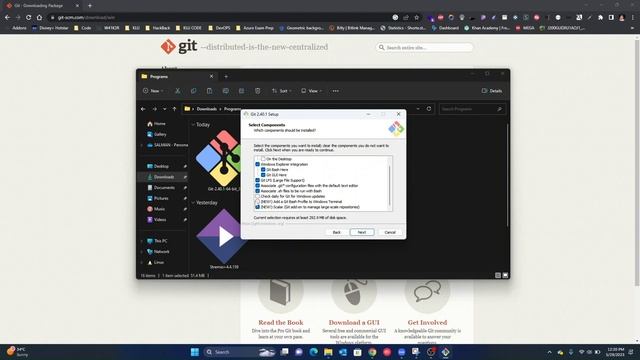The width and height of the screenshot is (640, 360).
Task: Go back in File Explorer navigation
Action: 143,109
